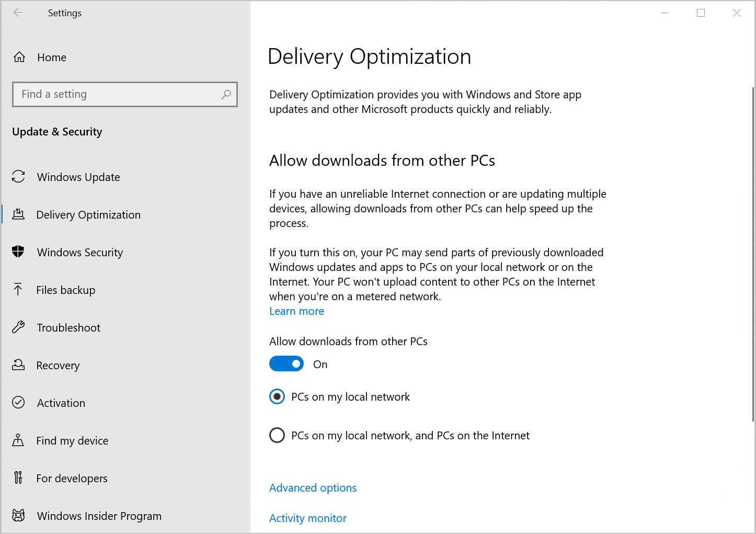Click the Windows Security shield icon
The image size is (756, 534).
[x=18, y=252]
